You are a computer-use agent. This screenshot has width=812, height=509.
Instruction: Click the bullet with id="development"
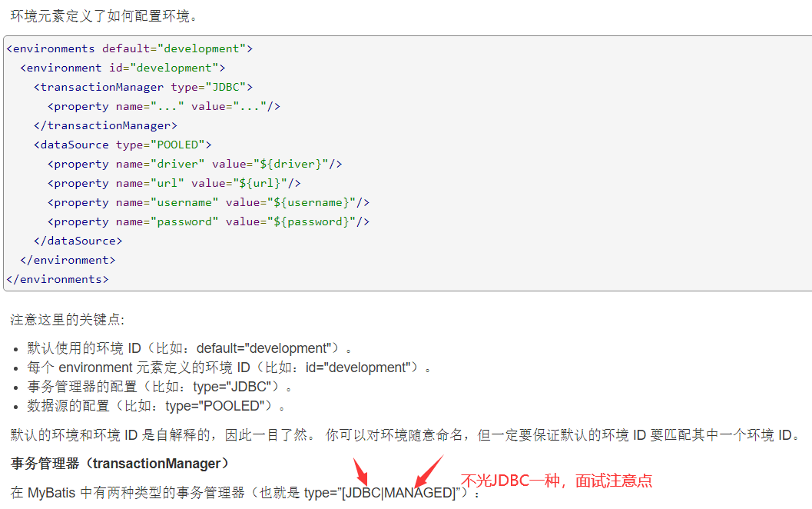click(229, 368)
